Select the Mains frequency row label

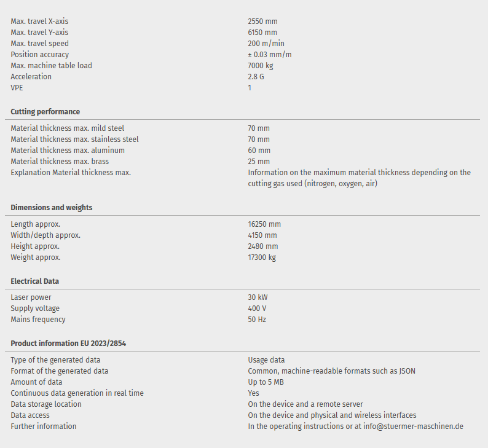point(38,320)
